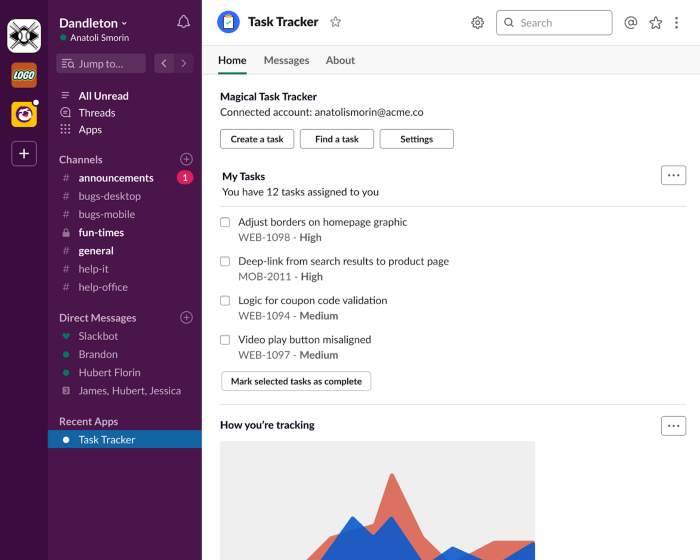The height and width of the screenshot is (560, 700).
Task: Open the announcements channel
Action: pyautogui.click(x=116, y=178)
